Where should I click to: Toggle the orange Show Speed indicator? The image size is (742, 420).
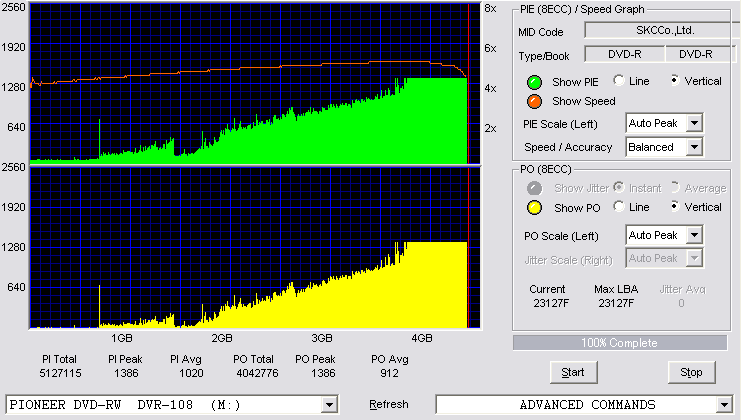534,101
